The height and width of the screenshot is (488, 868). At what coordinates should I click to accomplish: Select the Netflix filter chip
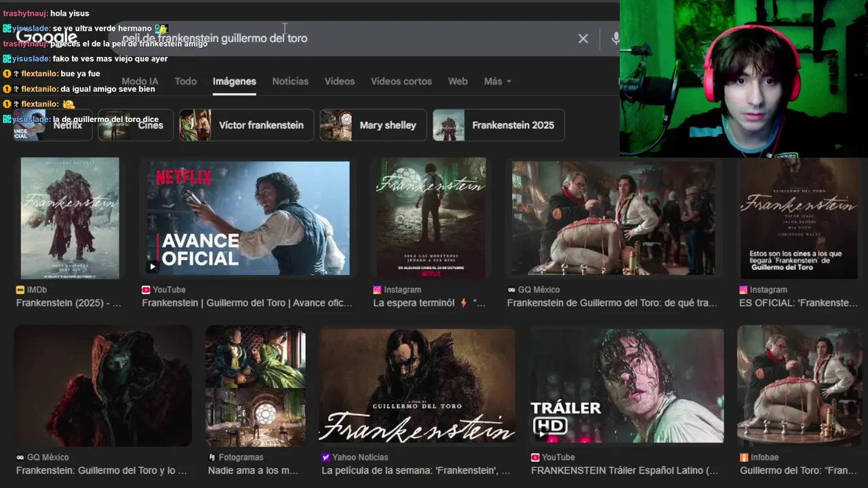pyautogui.click(x=53, y=125)
